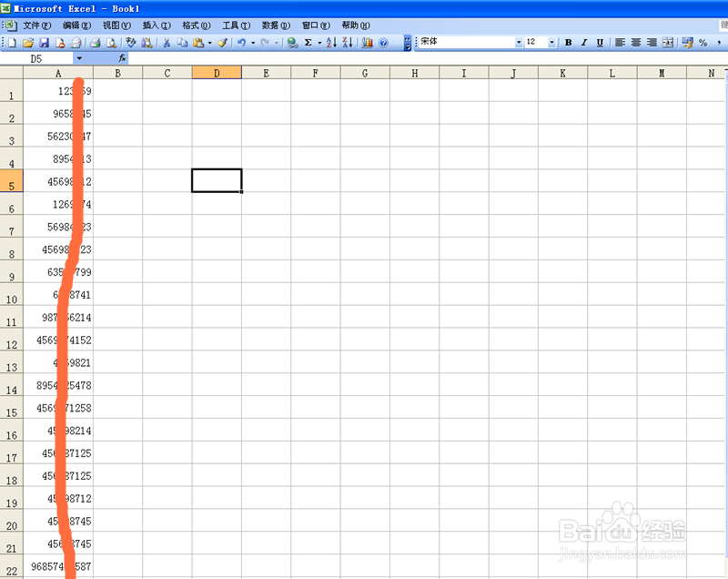Click the Excel workbook icon beside 文件
Image resolution: width=728 pixels, height=579 pixels.
(11, 25)
